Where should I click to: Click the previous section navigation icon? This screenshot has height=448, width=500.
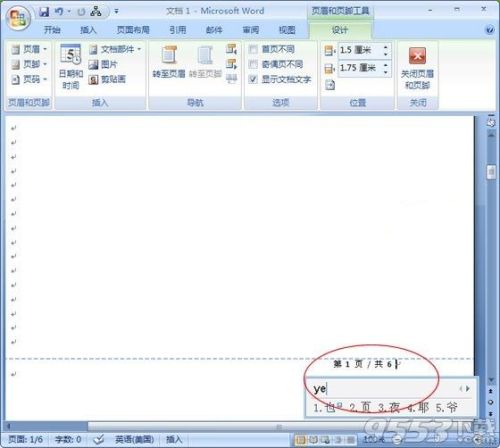231,49
